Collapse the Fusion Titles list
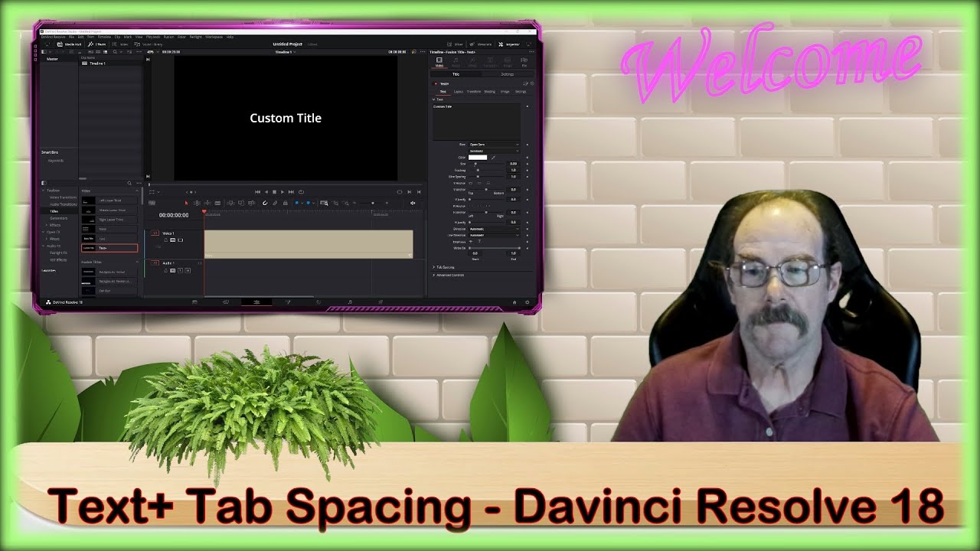 (137, 262)
